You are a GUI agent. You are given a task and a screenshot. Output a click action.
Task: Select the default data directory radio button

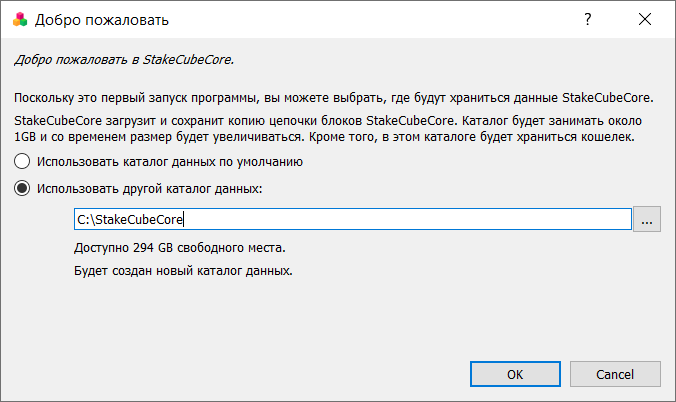tap(22, 161)
